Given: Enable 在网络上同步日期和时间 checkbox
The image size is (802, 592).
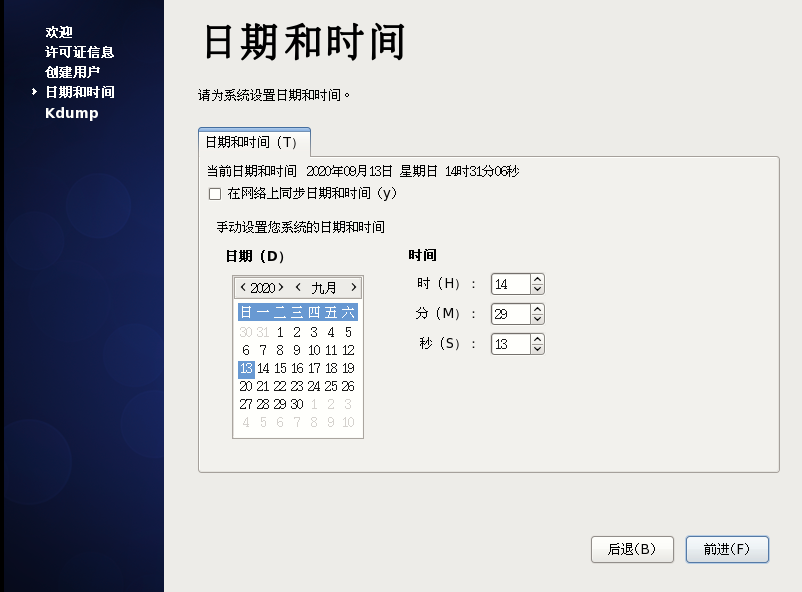Looking at the screenshot, I should click(215, 194).
